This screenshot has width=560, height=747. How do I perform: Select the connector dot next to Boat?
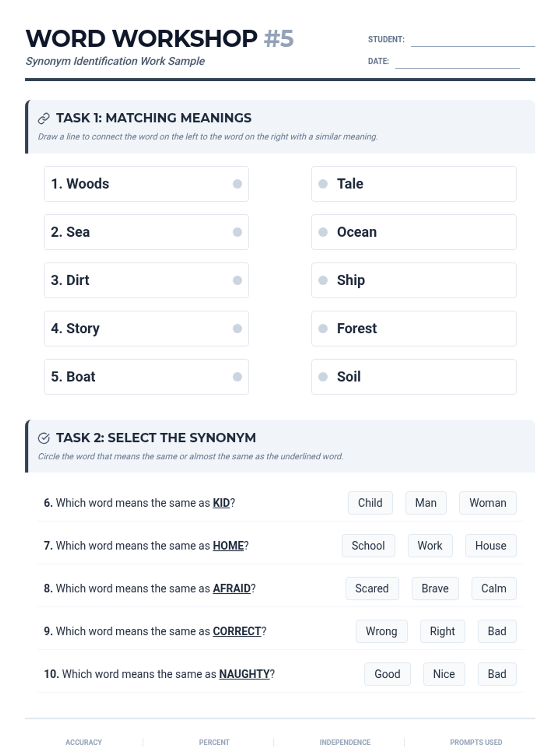pos(237,377)
